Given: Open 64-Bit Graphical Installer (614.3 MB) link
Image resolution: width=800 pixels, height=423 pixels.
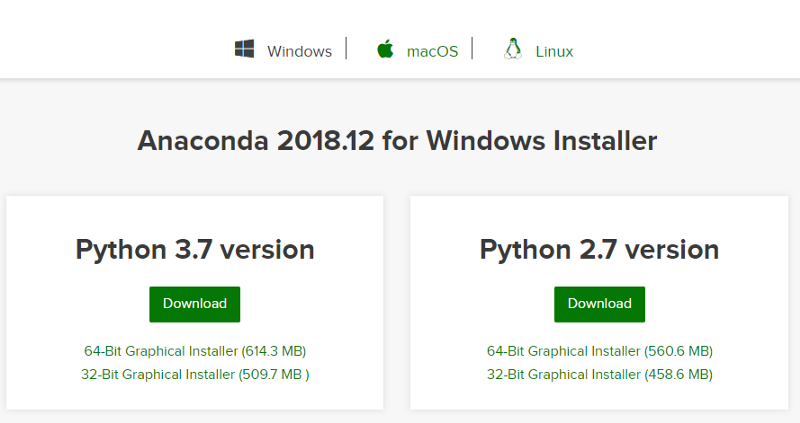Looking at the screenshot, I should click(195, 351).
